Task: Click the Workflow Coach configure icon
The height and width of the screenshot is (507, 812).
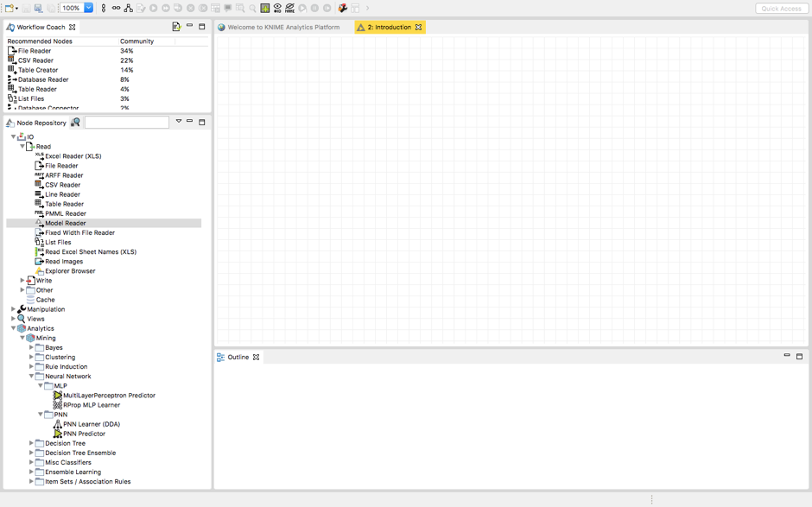Action: (x=176, y=27)
